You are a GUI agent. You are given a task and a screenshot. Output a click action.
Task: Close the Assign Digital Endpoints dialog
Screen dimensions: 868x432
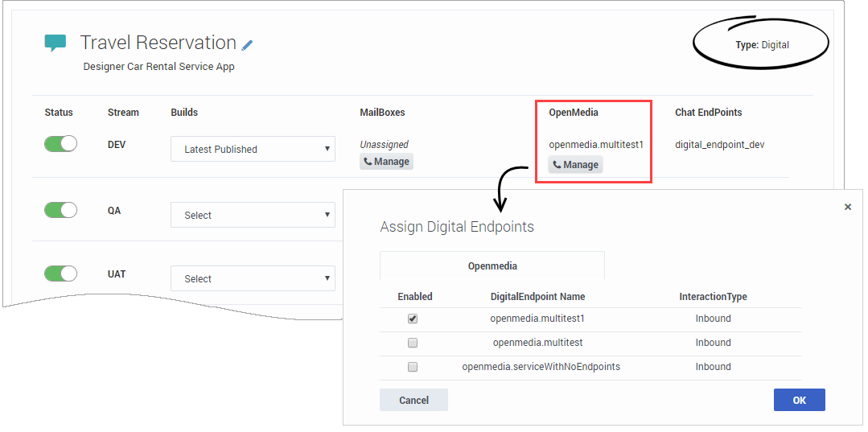847,207
